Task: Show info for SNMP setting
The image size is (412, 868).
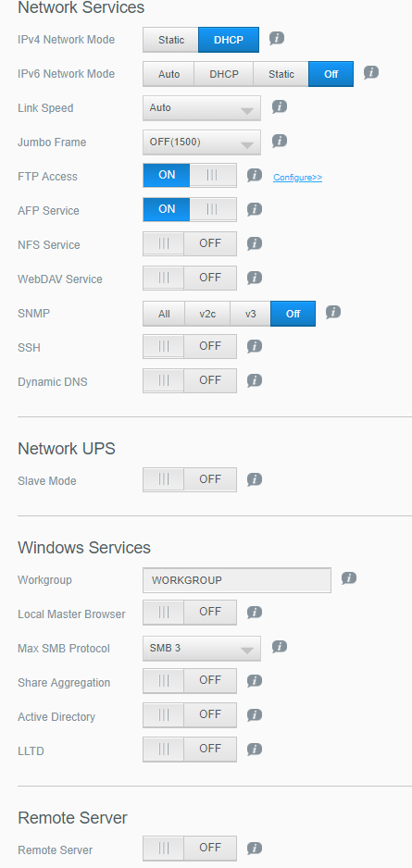Action: pyautogui.click(x=332, y=312)
